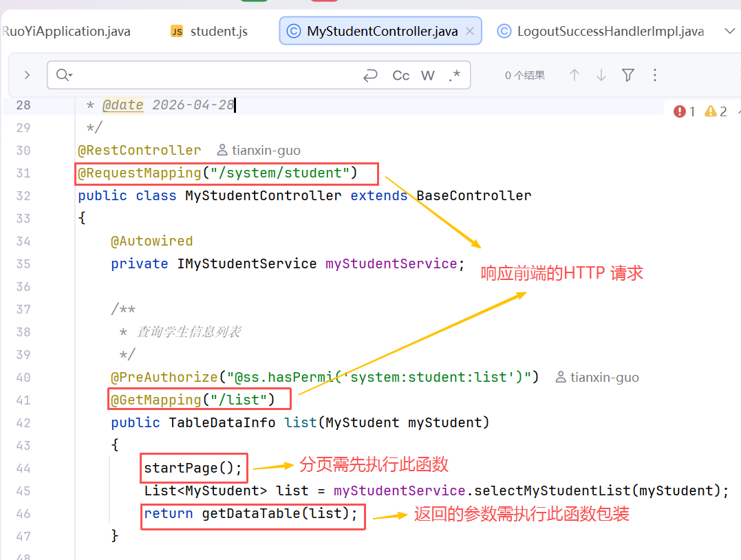Click the JS file icon on student.js tab
The height and width of the screenshot is (560, 741).
click(177, 31)
